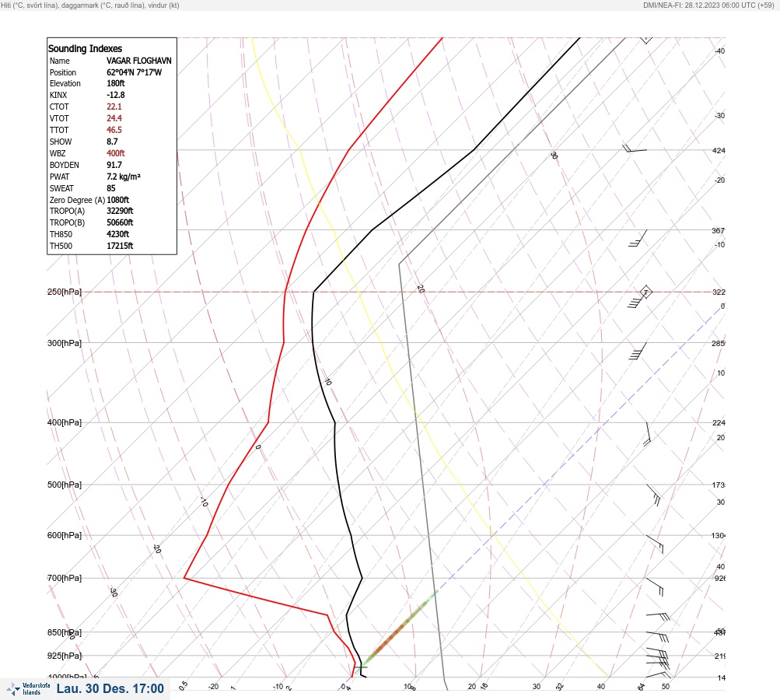Click the Veðurstofa Íslands logo
Image resolution: width=780 pixels, height=700 pixels.
[x=28, y=689]
